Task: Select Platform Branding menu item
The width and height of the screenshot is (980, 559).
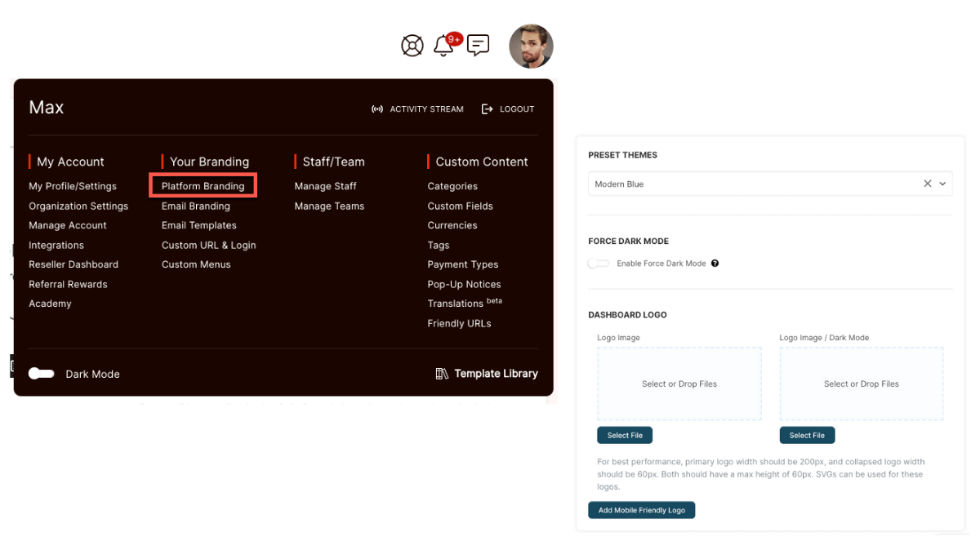Action: (x=203, y=186)
